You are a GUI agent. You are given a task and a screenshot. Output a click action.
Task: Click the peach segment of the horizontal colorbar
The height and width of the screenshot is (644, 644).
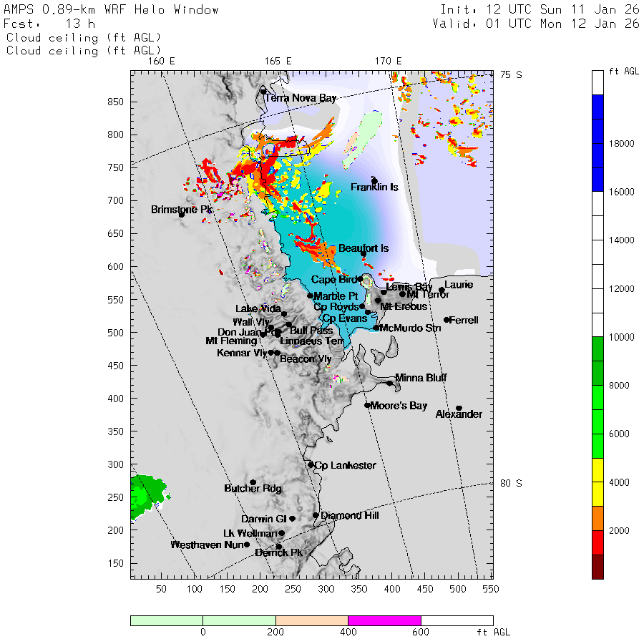[x=312, y=620]
